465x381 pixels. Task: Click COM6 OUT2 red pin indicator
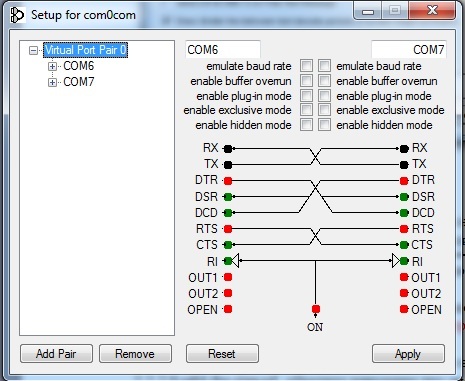click(228, 293)
